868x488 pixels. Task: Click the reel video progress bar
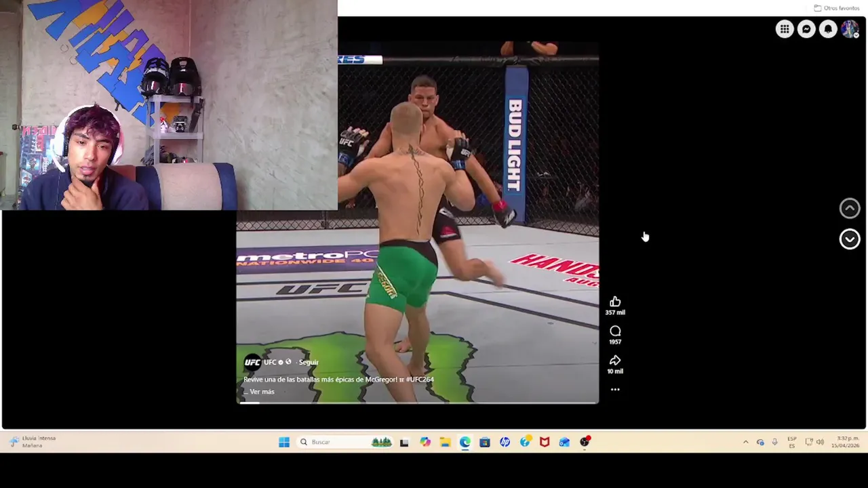click(417, 403)
